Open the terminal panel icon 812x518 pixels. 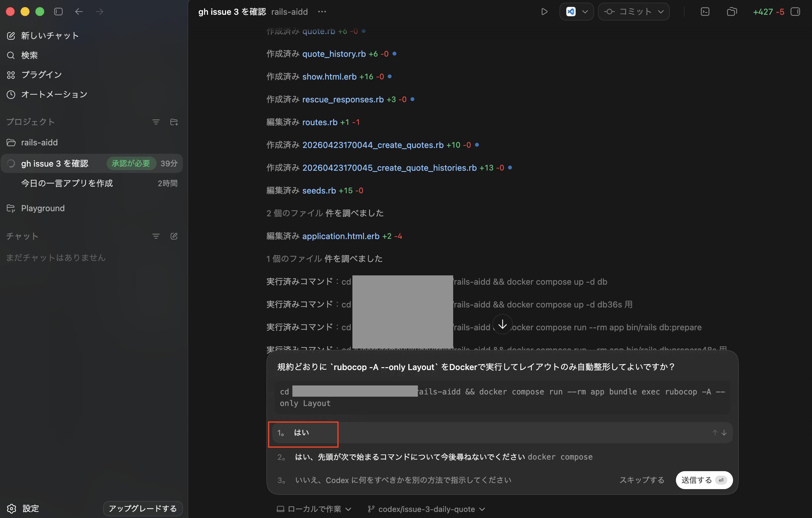click(705, 12)
